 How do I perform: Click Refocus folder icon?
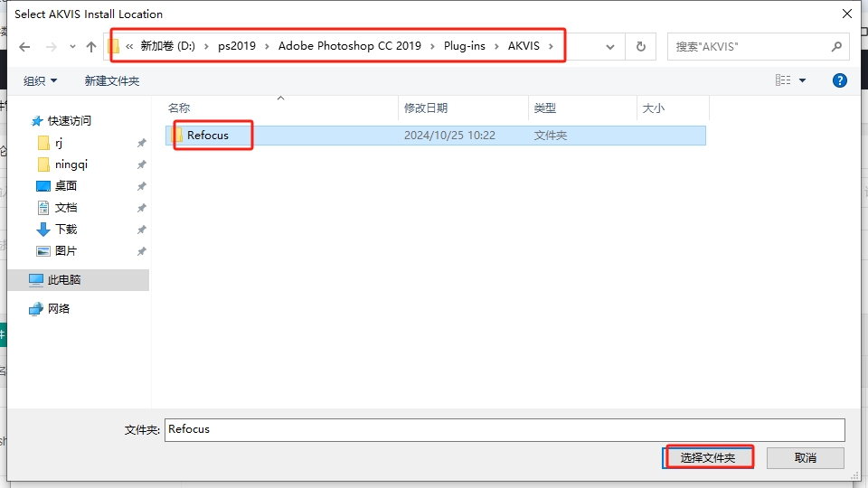pos(176,135)
